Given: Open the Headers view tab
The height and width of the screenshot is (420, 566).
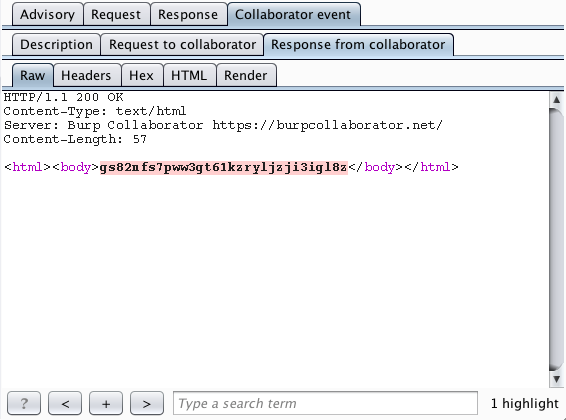Looking at the screenshot, I should coord(86,75).
